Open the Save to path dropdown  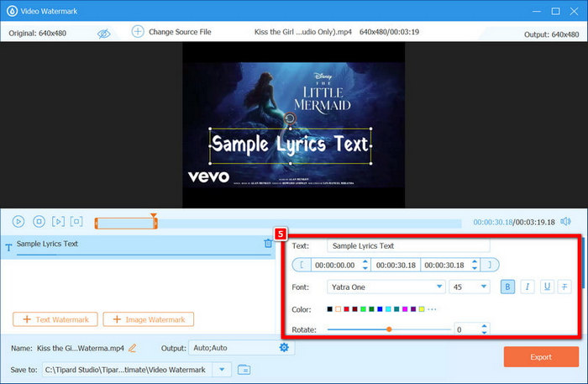point(222,370)
